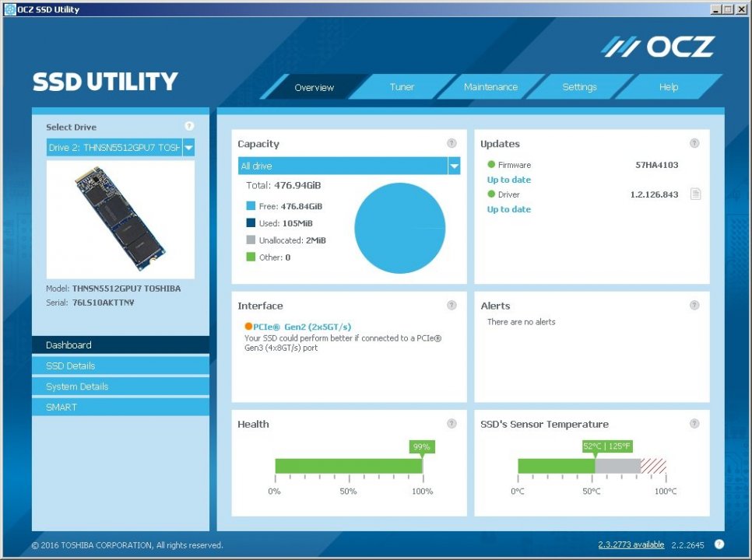This screenshot has height=560, width=752.
Task: Expand the Select Drive dropdown arrow
Action: tap(189, 148)
